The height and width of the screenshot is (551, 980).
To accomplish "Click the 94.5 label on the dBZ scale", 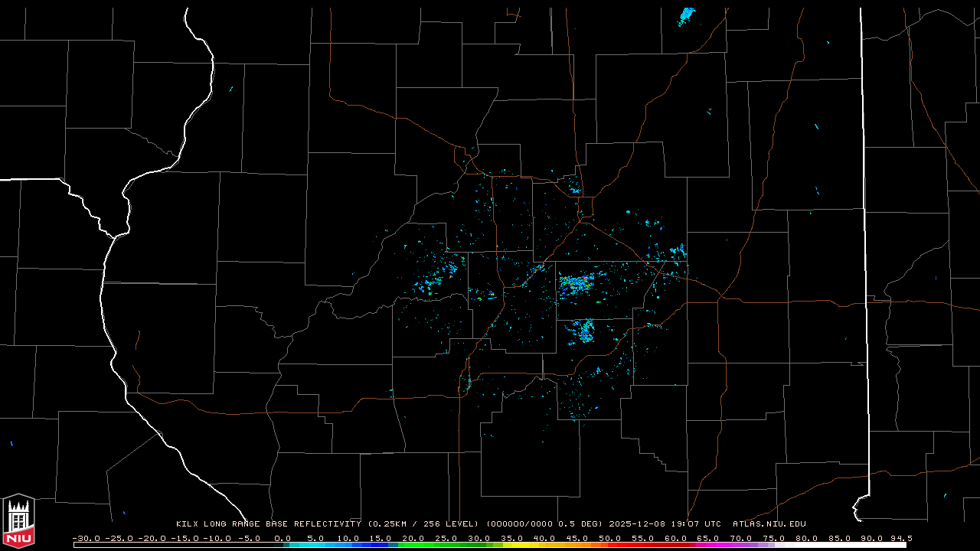I will 900,538.
